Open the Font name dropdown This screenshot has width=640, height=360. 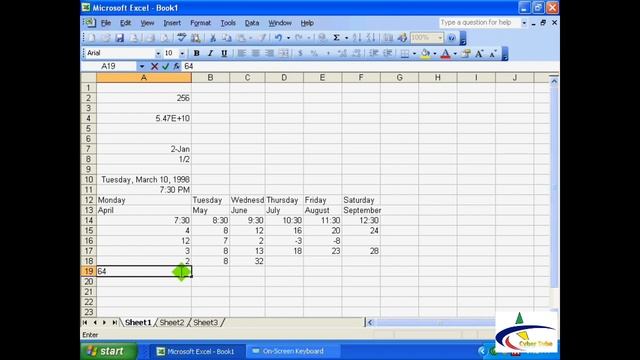[x=158, y=53]
